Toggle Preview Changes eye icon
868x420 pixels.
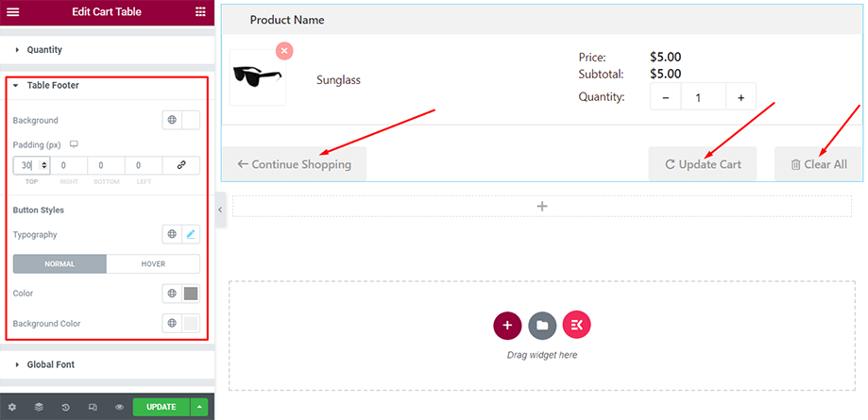coord(120,407)
